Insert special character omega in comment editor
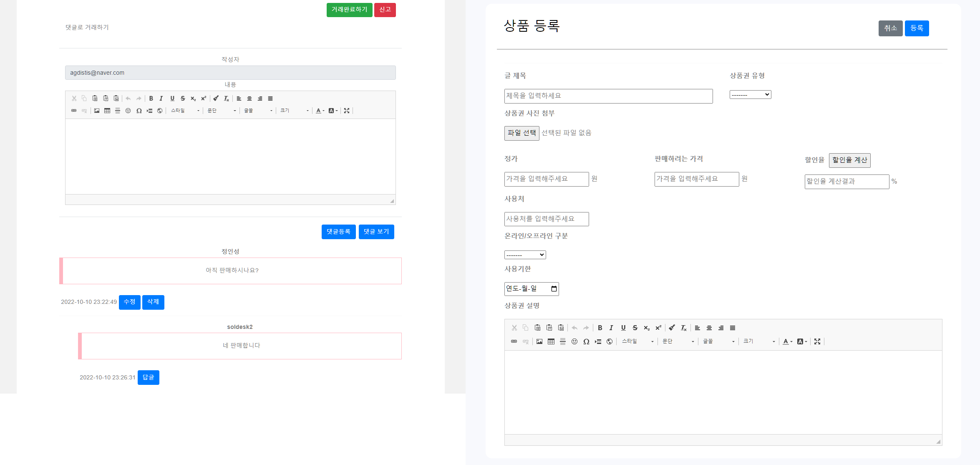This screenshot has height=465, width=980. (x=139, y=111)
